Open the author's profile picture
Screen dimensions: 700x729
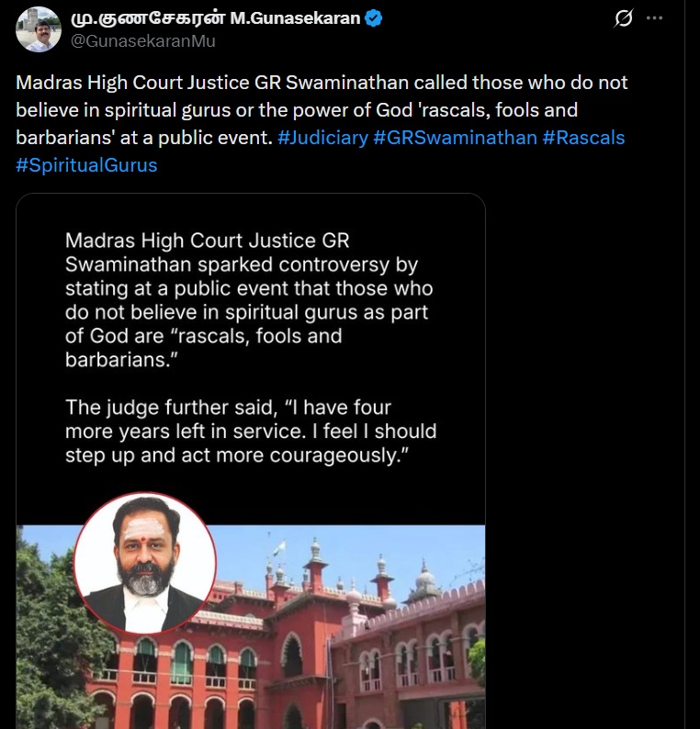click(x=39, y=29)
